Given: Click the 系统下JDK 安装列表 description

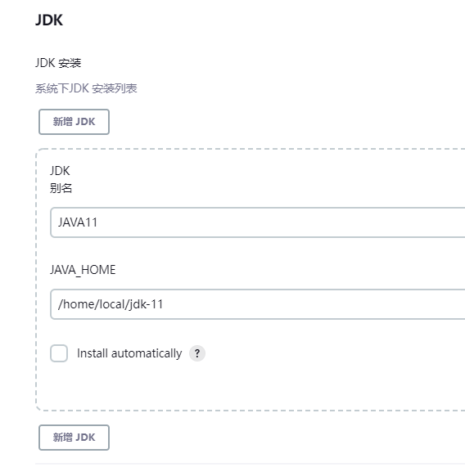Looking at the screenshot, I should (86, 88).
